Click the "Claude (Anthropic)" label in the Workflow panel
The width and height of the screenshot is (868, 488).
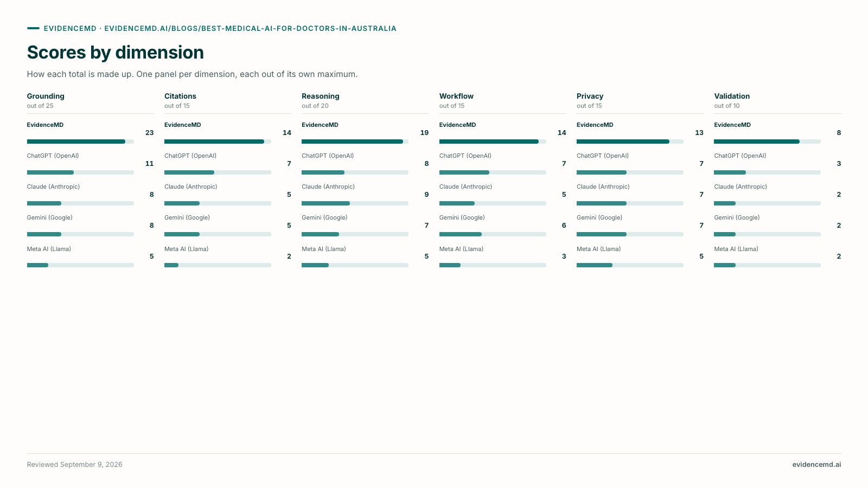[465, 187]
